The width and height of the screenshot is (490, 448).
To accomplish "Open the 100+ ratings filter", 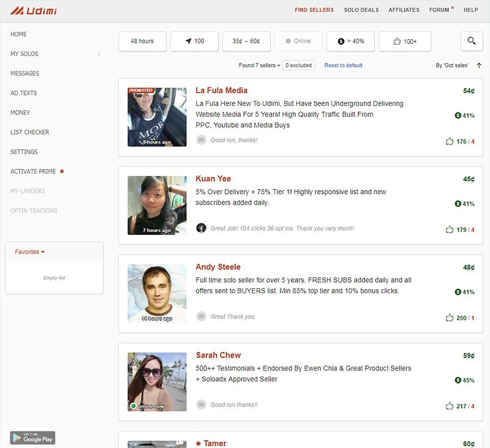I will [x=405, y=41].
